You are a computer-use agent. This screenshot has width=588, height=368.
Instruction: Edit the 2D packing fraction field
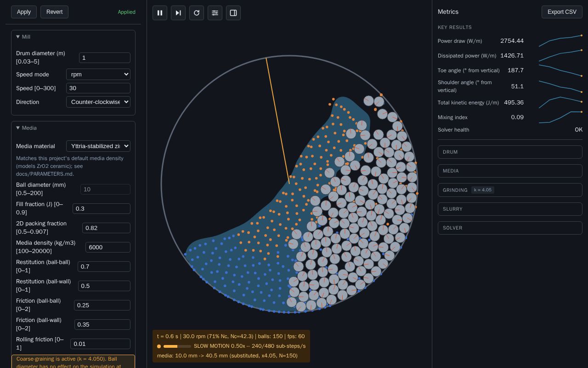click(x=106, y=228)
